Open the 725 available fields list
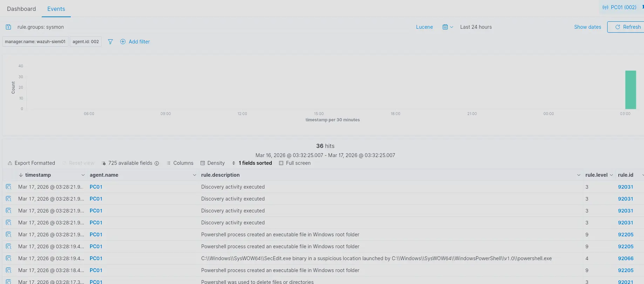 [x=128, y=163]
